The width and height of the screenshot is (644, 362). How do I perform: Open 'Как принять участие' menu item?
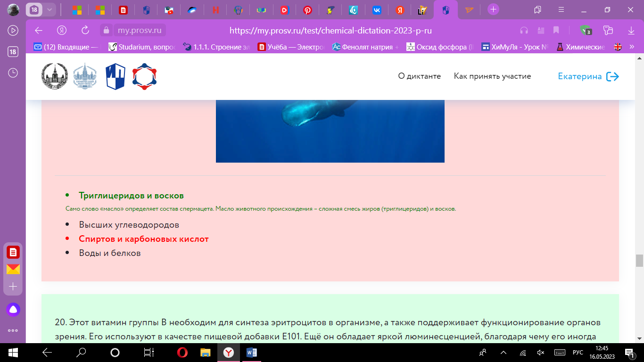pos(493,76)
